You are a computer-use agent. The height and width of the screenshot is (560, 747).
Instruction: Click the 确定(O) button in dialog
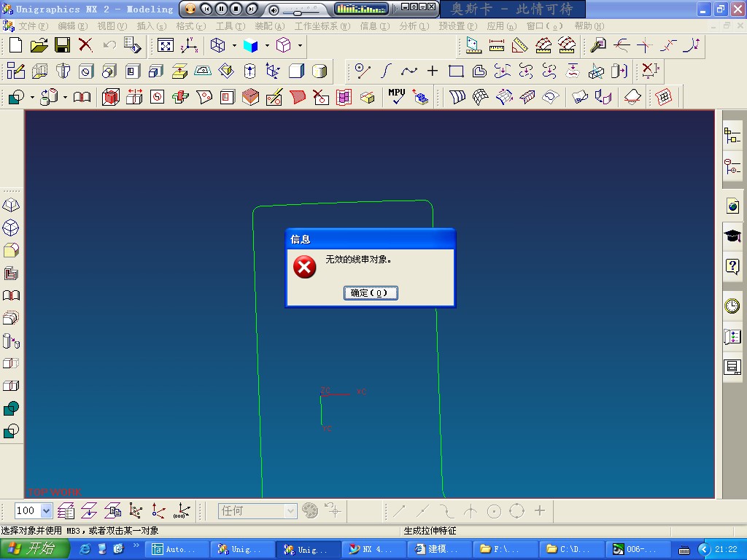(x=371, y=293)
